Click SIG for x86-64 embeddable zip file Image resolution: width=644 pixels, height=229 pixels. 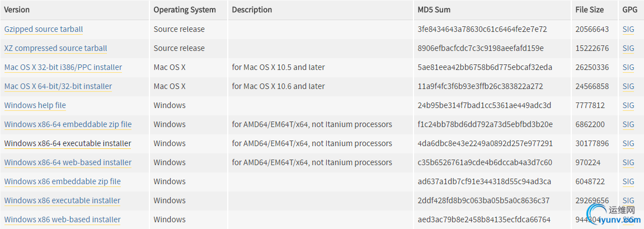(628, 124)
